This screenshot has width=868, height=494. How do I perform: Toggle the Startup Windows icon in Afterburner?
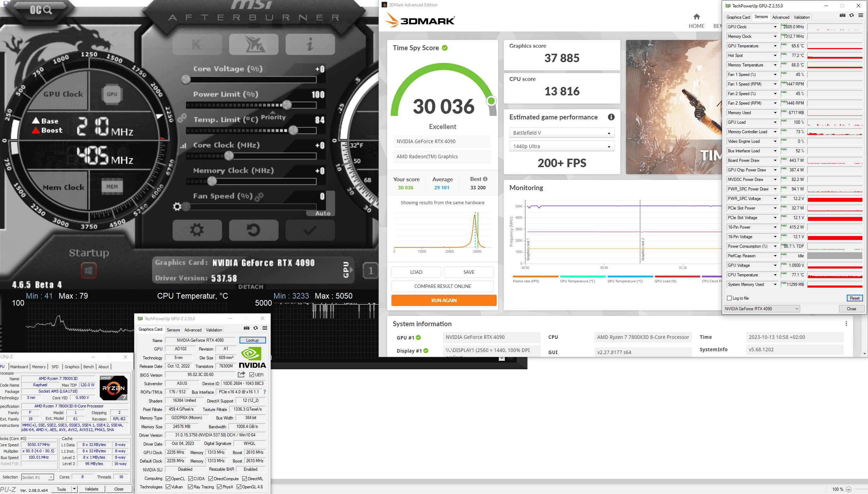pos(89,271)
